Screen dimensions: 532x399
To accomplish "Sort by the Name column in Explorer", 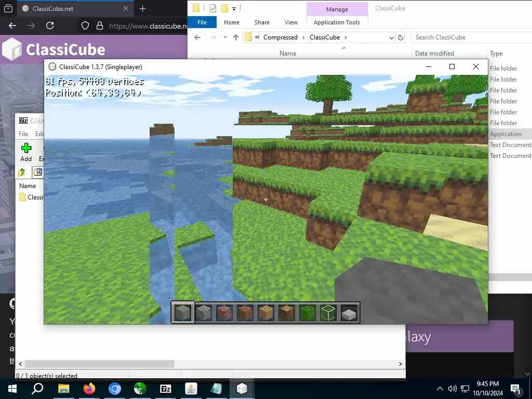I will (x=288, y=54).
